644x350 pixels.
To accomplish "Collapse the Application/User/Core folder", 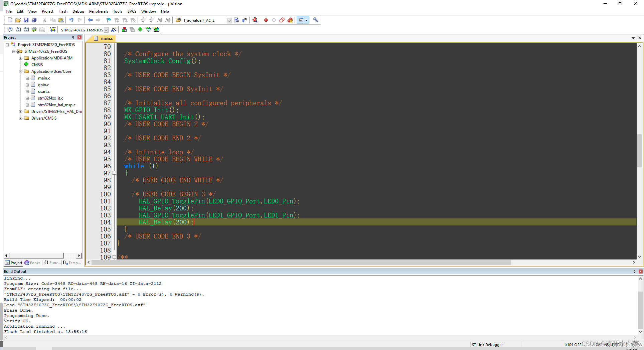I will pos(20,71).
